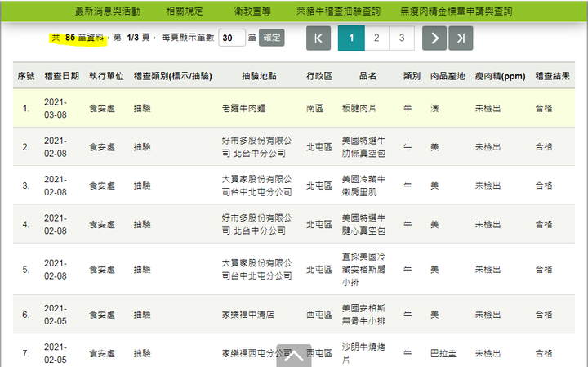The height and width of the screenshot is (367, 588).
Task: Click 西屯區 district in row 6
Action: point(319,315)
